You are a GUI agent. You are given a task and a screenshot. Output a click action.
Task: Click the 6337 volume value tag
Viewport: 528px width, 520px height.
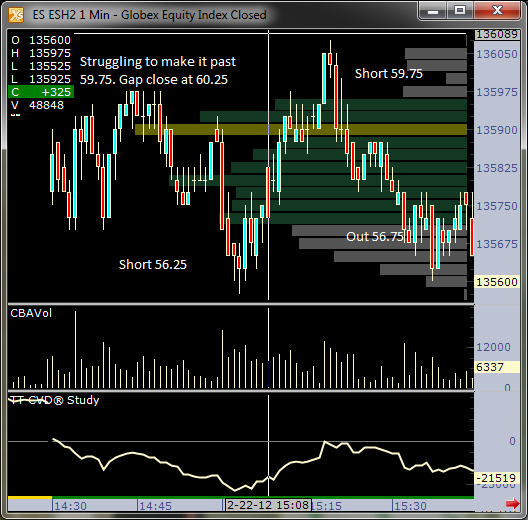tap(497, 367)
